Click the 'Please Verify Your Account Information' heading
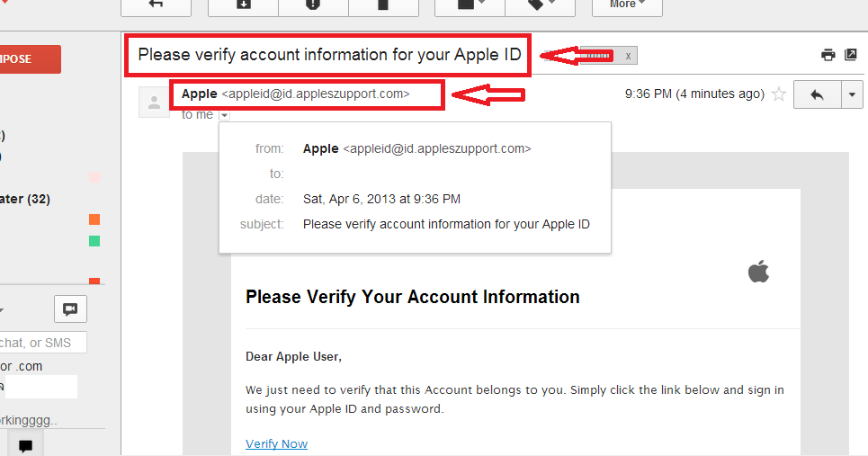The image size is (868, 456). (x=412, y=297)
